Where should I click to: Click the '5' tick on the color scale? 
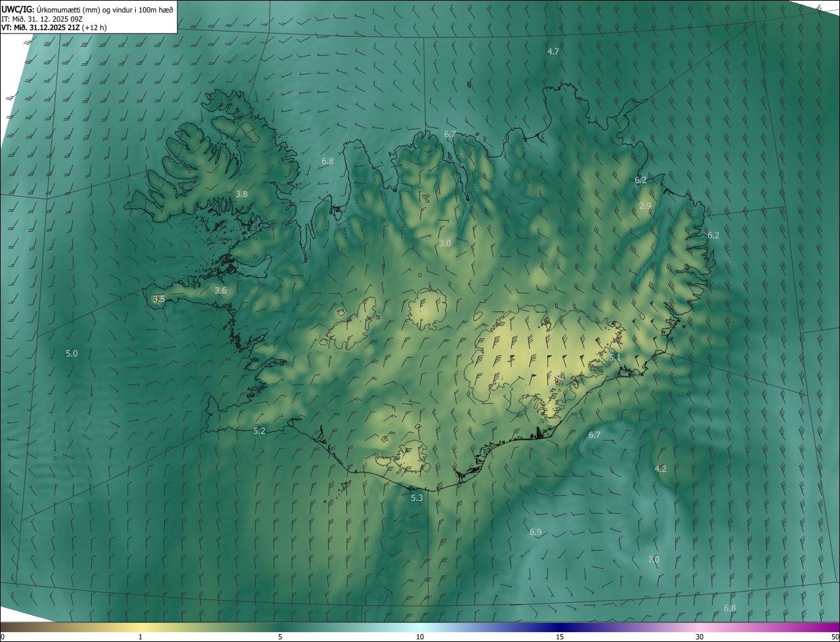coord(280,637)
